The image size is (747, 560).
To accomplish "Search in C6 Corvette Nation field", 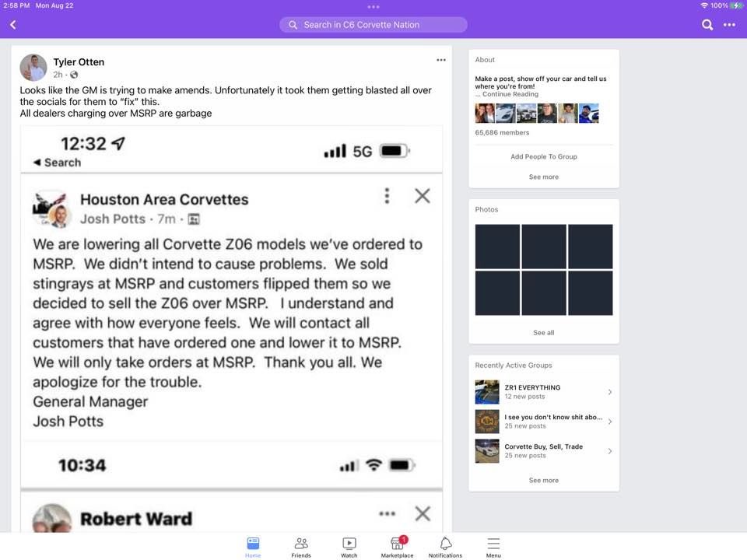I will 373,25.
